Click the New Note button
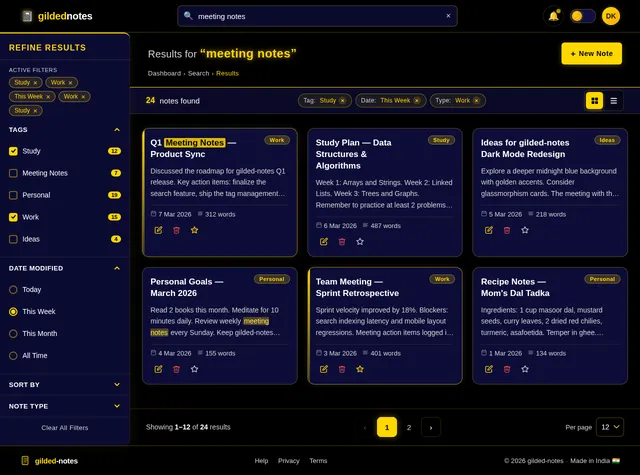This screenshot has width=640, height=475. click(592, 54)
